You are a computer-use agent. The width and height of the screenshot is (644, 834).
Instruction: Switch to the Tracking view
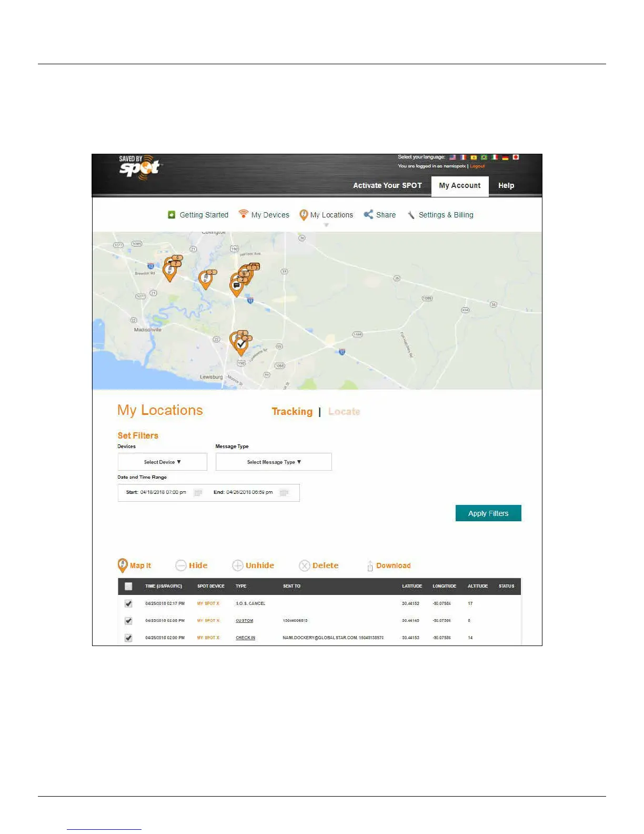(x=292, y=412)
